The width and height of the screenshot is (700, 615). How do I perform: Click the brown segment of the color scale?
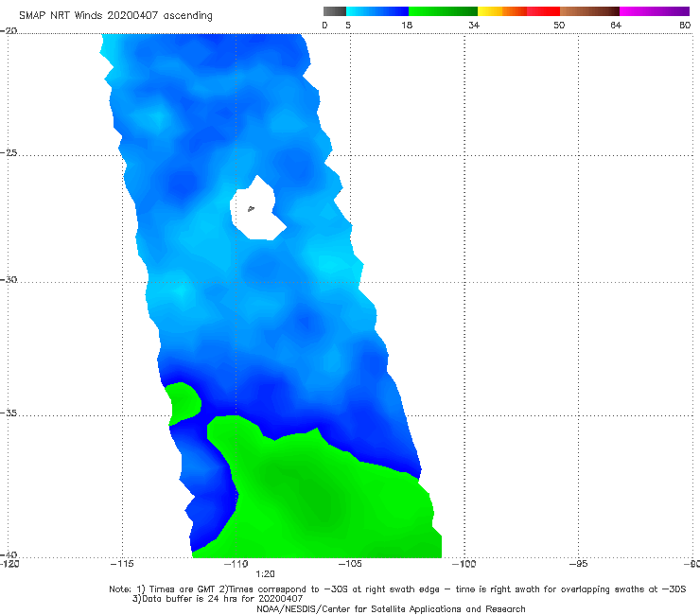click(x=589, y=11)
